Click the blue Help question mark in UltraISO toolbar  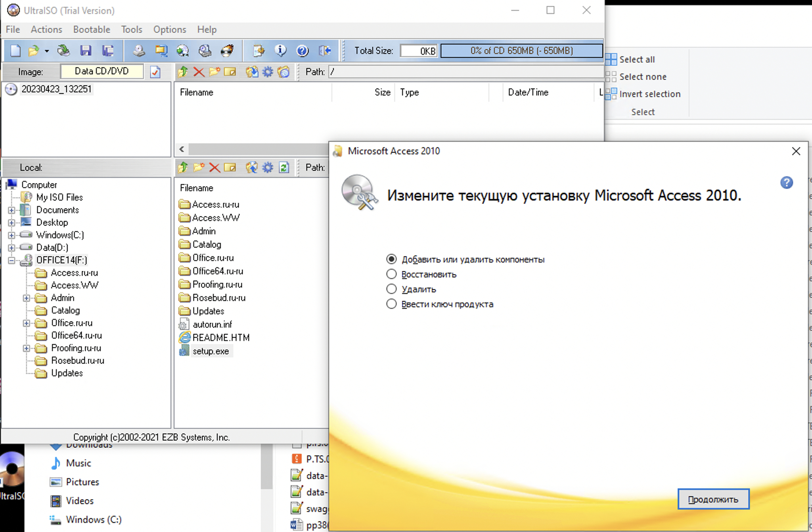pyautogui.click(x=302, y=51)
